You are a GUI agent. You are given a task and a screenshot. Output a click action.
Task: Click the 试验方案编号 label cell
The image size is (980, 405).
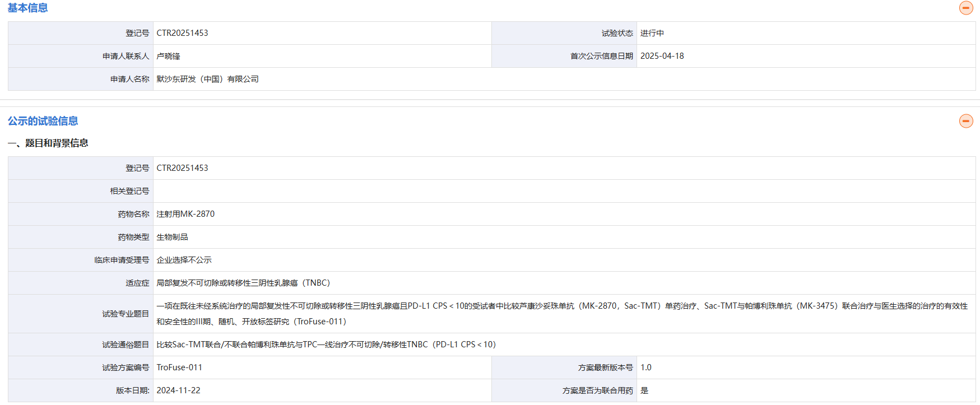click(81, 367)
